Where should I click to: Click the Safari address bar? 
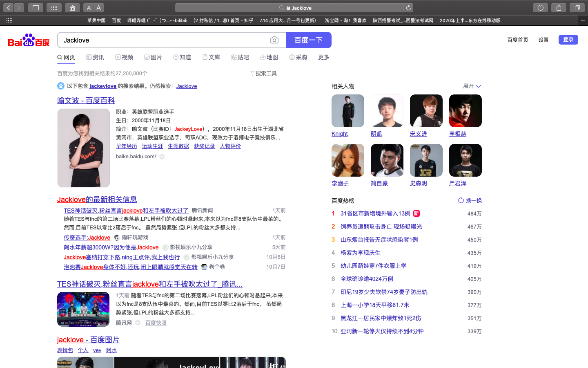coord(294,8)
